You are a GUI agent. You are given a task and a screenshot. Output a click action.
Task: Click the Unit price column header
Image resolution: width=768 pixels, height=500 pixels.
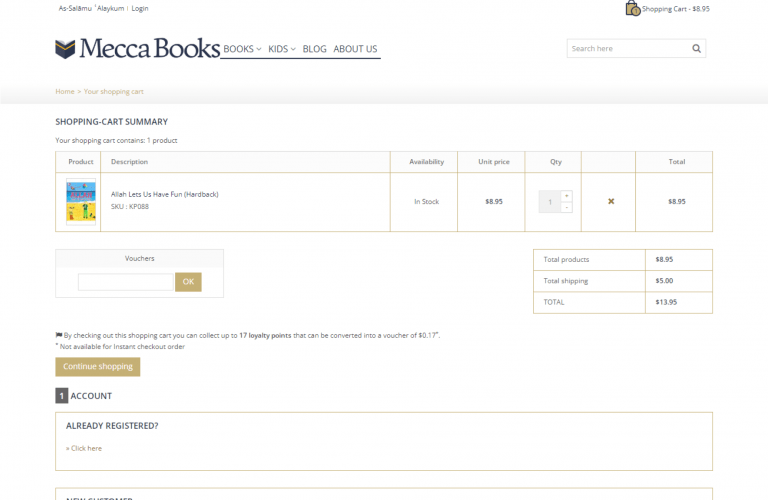[x=494, y=162]
